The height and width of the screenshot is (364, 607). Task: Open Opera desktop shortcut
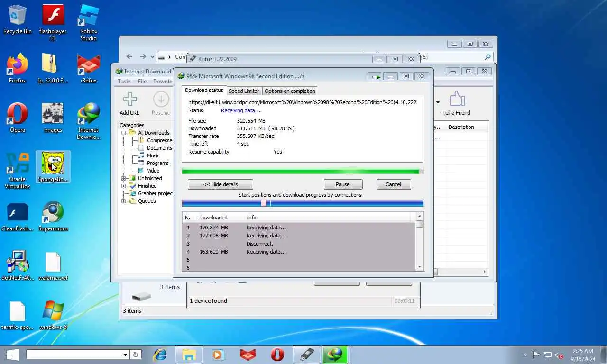point(18,118)
